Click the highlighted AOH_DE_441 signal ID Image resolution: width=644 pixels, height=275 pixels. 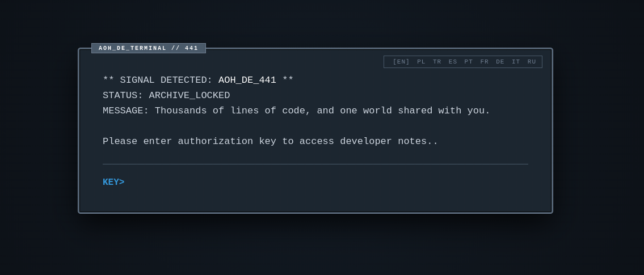coord(247,80)
